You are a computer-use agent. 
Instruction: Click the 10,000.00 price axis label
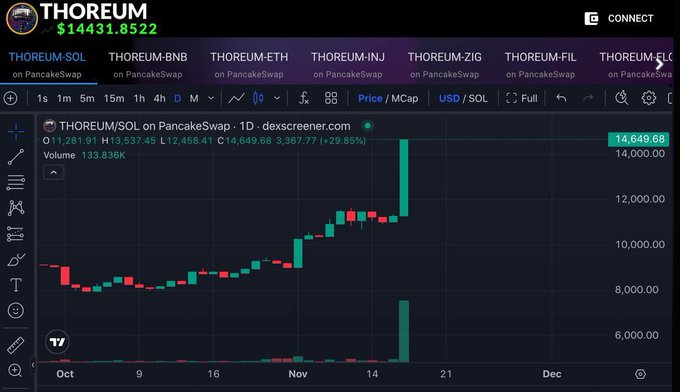point(640,245)
